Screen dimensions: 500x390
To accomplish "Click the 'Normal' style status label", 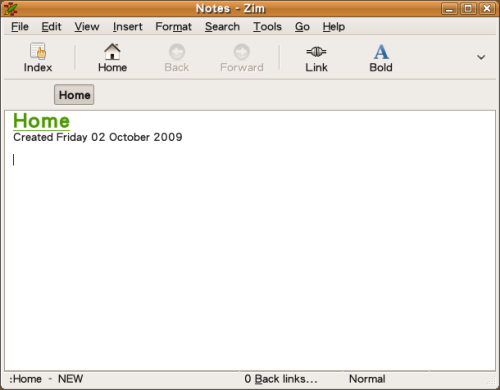I will [x=367, y=379].
